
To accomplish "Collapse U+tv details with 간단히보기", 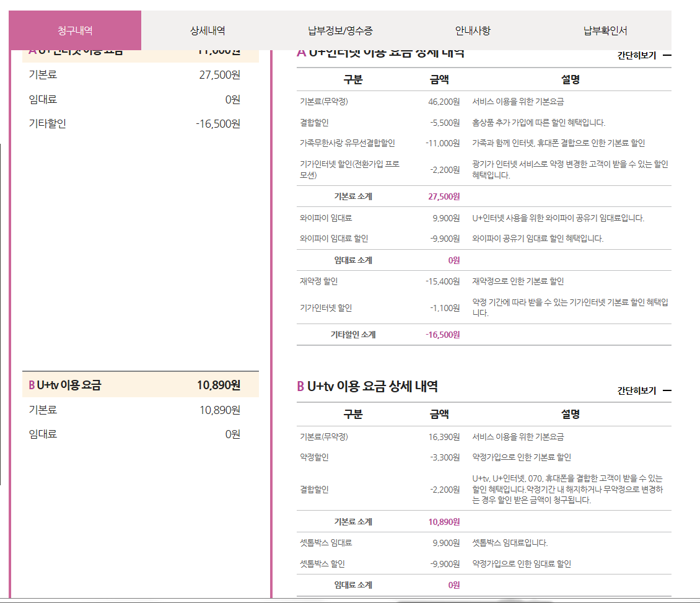I will click(x=644, y=390).
